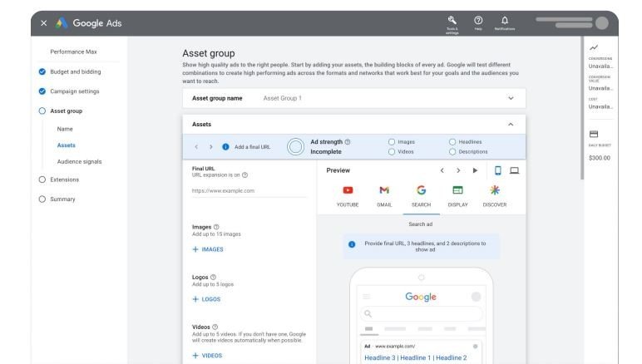Add images with the IMAGES button
The image size is (642, 364).
pyautogui.click(x=208, y=249)
